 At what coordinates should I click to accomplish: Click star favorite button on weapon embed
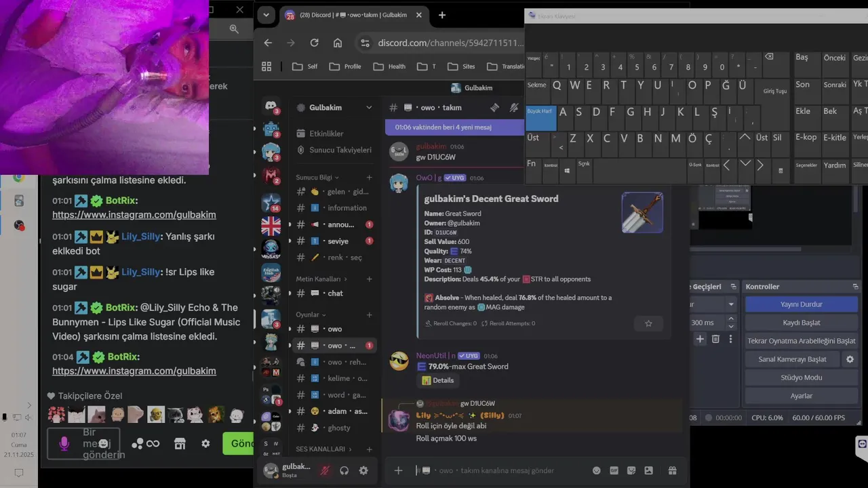pyautogui.click(x=648, y=323)
